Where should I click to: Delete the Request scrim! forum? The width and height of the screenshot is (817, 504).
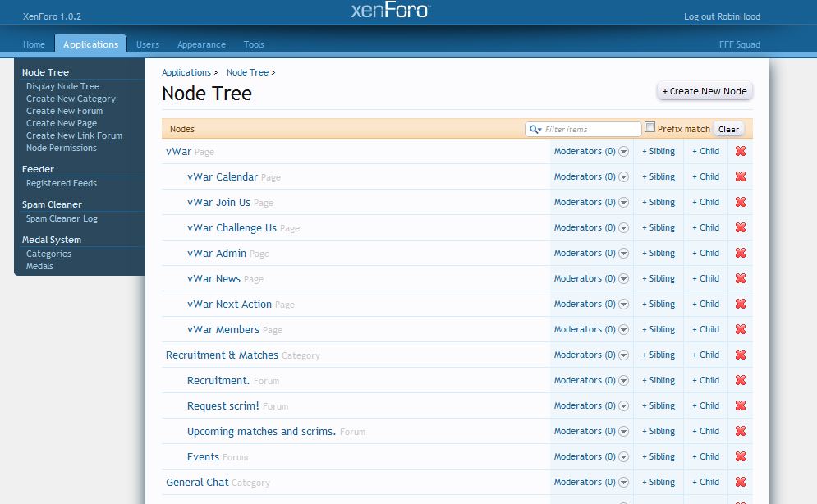pyautogui.click(x=741, y=405)
